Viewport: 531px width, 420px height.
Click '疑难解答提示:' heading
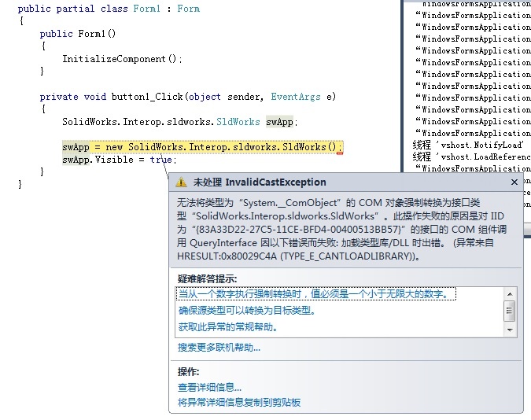pos(207,278)
